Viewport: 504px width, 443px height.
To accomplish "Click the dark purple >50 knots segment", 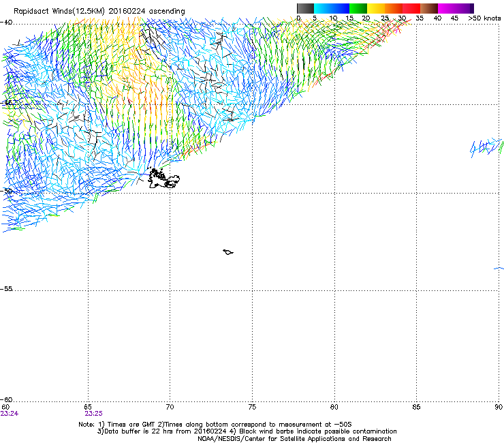I will (472, 8).
